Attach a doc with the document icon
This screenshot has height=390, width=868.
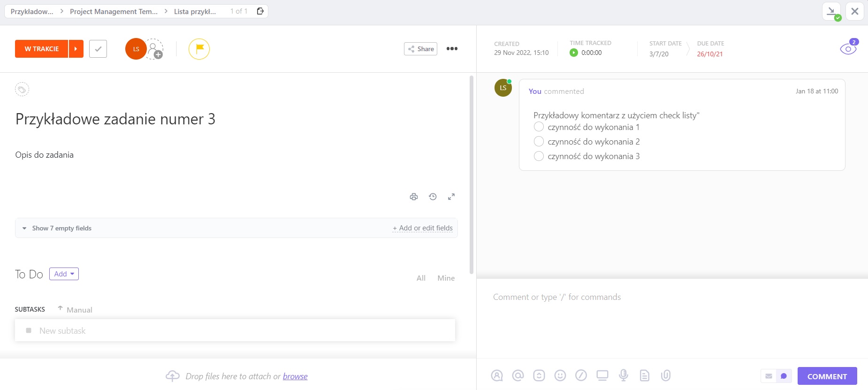coord(645,375)
